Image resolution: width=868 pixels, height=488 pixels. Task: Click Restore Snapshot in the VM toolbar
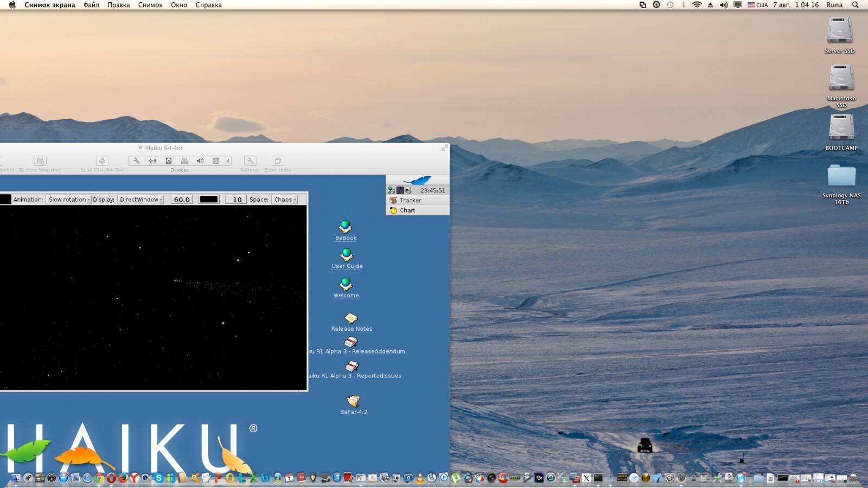(40, 164)
